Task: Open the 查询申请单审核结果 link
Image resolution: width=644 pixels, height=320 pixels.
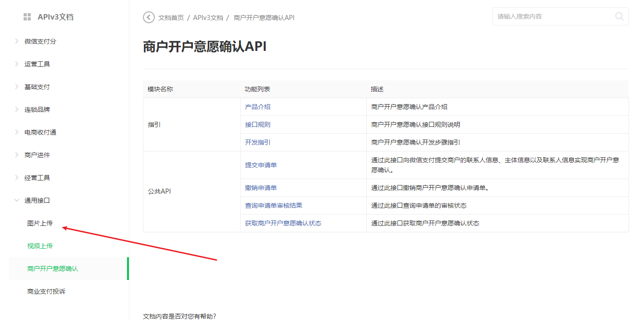Action: 274,205
